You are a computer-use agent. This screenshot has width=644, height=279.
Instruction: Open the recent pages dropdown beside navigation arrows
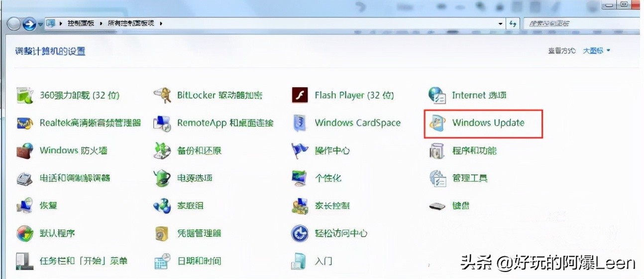click(41, 24)
